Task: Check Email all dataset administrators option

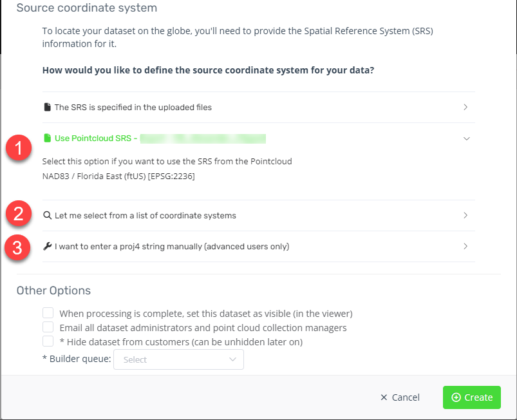Action: click(x=48, y=327)
